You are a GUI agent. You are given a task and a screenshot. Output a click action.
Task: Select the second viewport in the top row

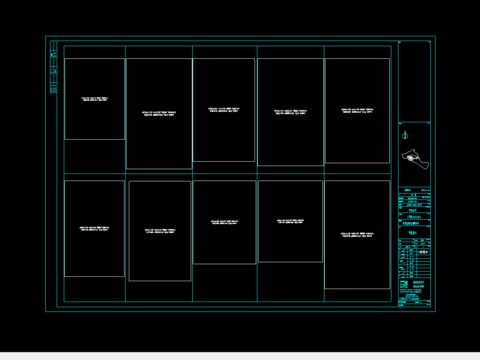(159, 113)
